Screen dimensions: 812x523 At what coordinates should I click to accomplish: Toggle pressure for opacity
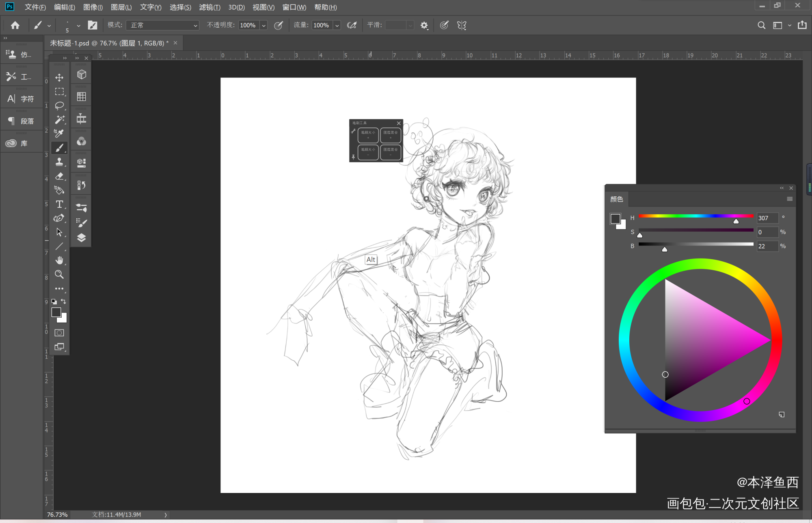279,25
